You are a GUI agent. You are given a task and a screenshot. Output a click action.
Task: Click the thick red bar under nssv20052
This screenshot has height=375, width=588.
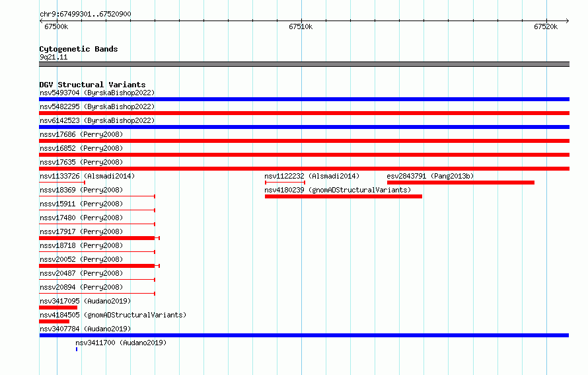(97, 266)
